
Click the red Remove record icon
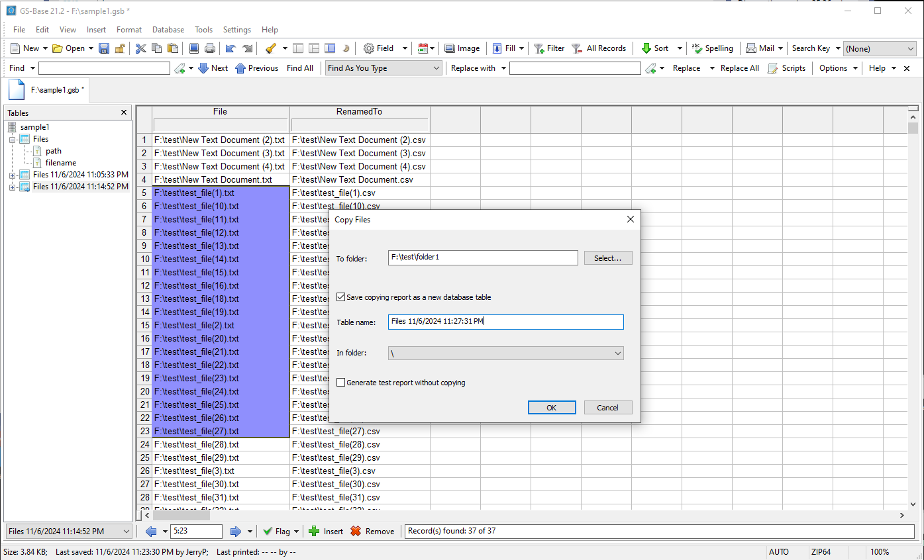coord(356,531)
